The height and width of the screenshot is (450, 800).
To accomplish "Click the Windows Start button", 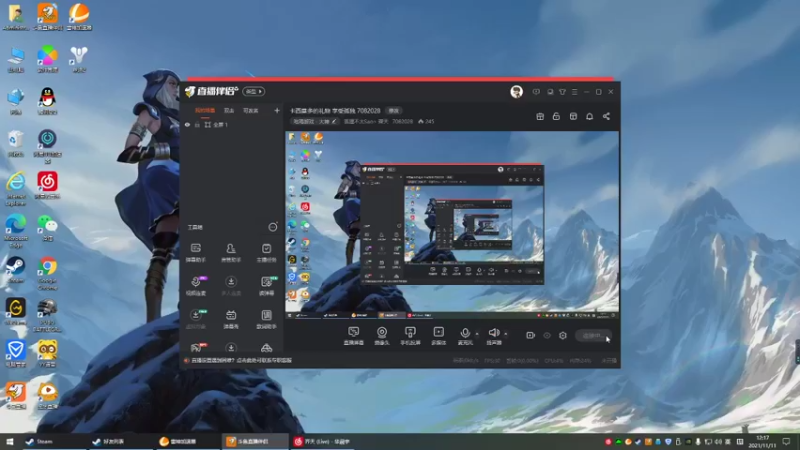I will 9,441.
